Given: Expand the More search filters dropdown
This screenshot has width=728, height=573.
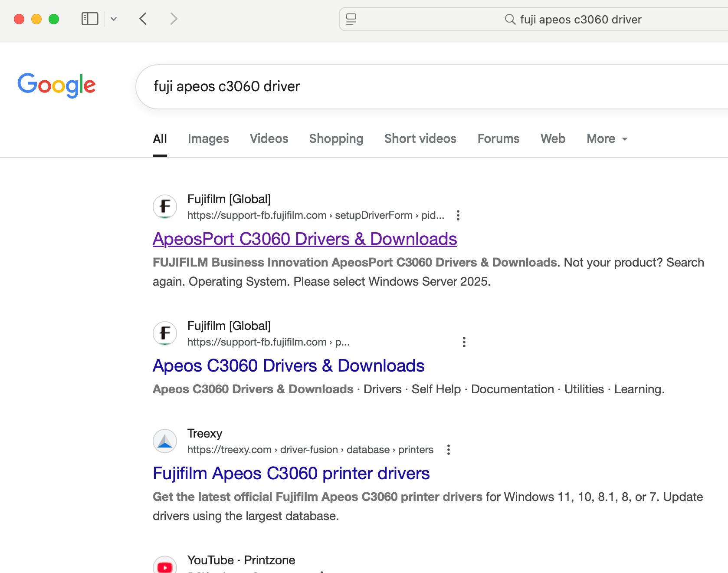Looking at the screenshot, I should pyautogui.click(x=607, y=139).
